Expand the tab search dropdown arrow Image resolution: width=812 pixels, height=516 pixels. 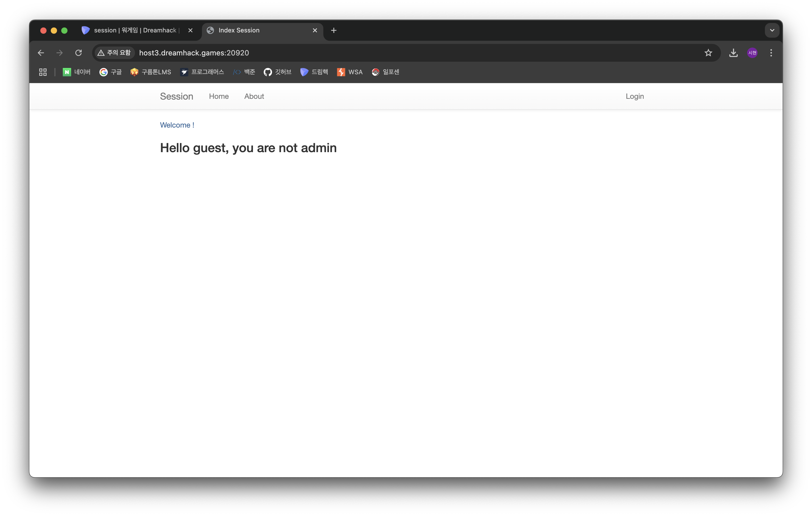(x=772, y=30)
